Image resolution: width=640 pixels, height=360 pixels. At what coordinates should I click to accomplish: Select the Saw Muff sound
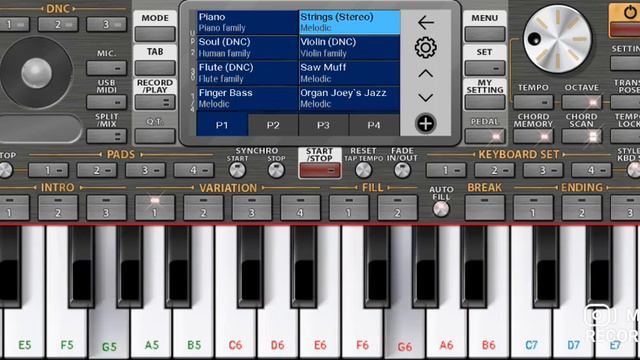[x=349, y=73]
